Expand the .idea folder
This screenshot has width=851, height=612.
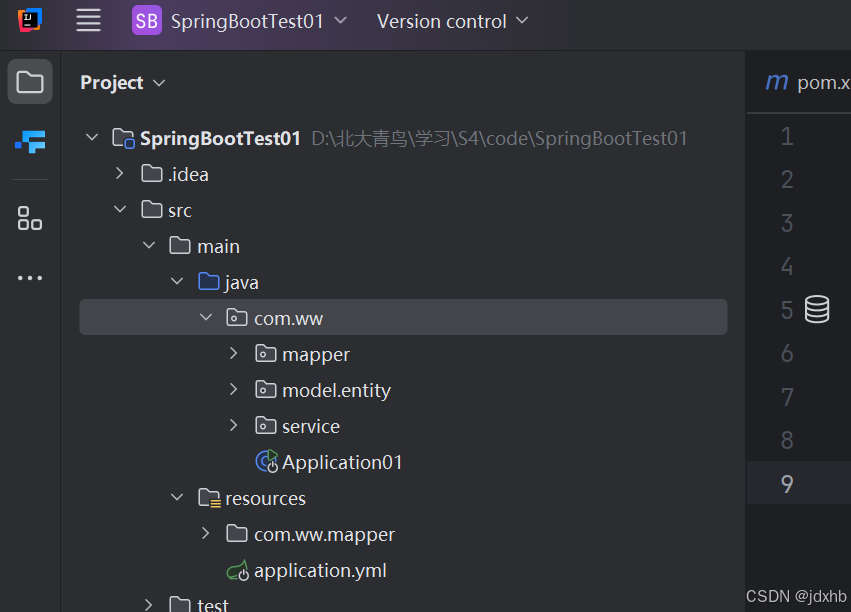pyautogui.click(x=120, y=174)
